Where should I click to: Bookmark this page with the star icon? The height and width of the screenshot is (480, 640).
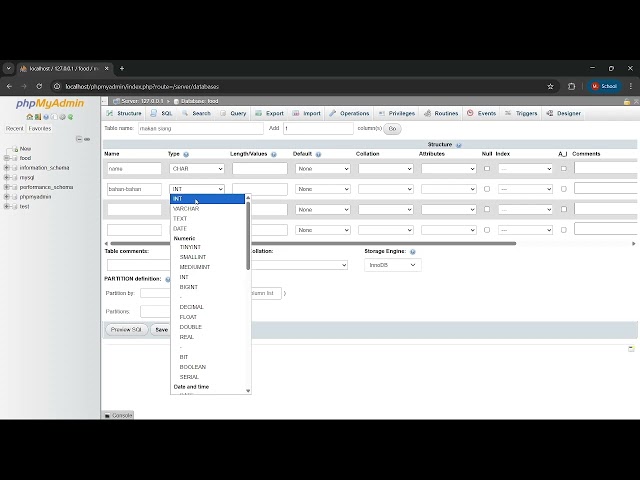click(550, 87)
